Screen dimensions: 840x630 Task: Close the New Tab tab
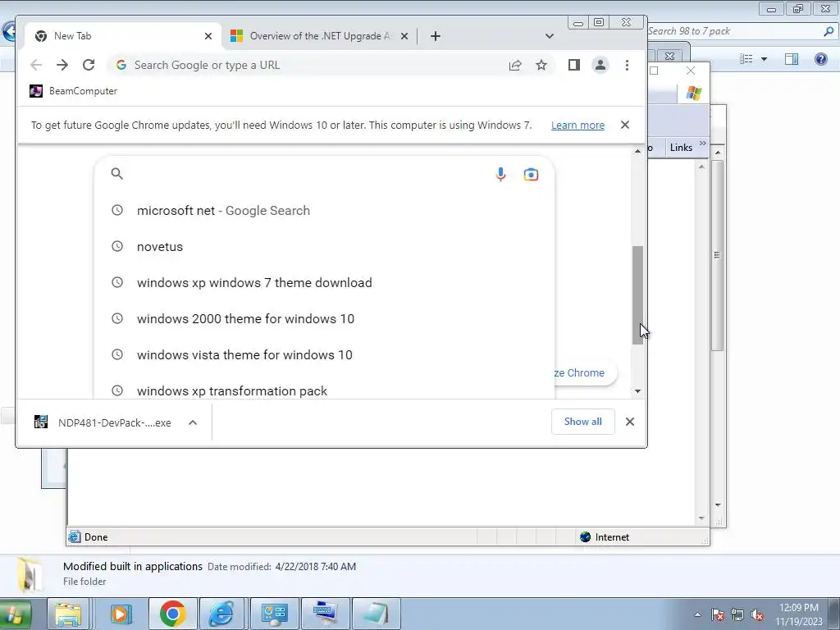(208, 36)
